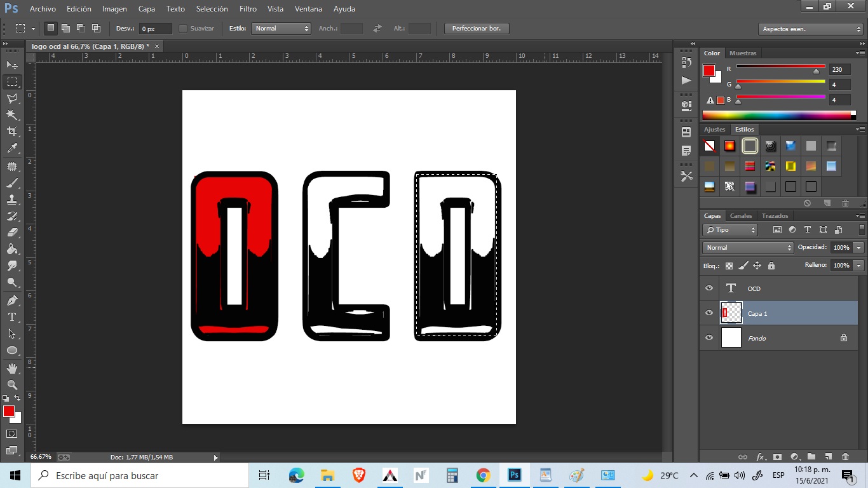
Task: Select the Hand tool
Action: tap(12, 369)
